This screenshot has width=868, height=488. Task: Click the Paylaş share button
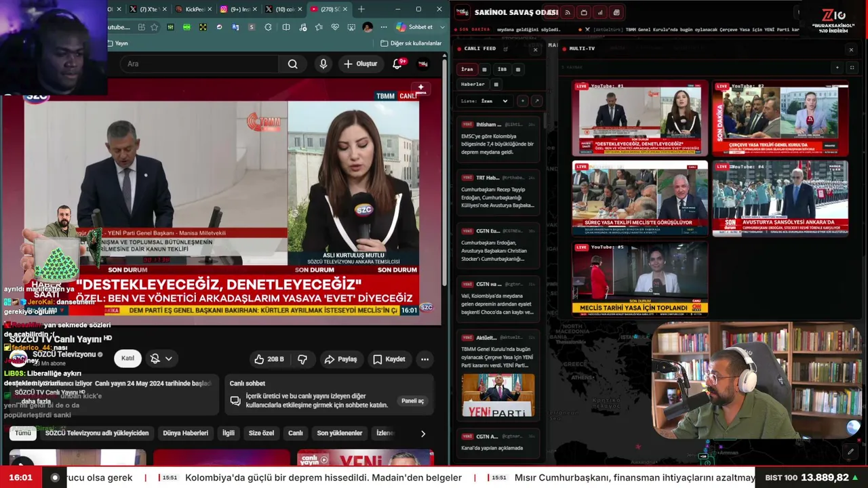tap(340, 359)
